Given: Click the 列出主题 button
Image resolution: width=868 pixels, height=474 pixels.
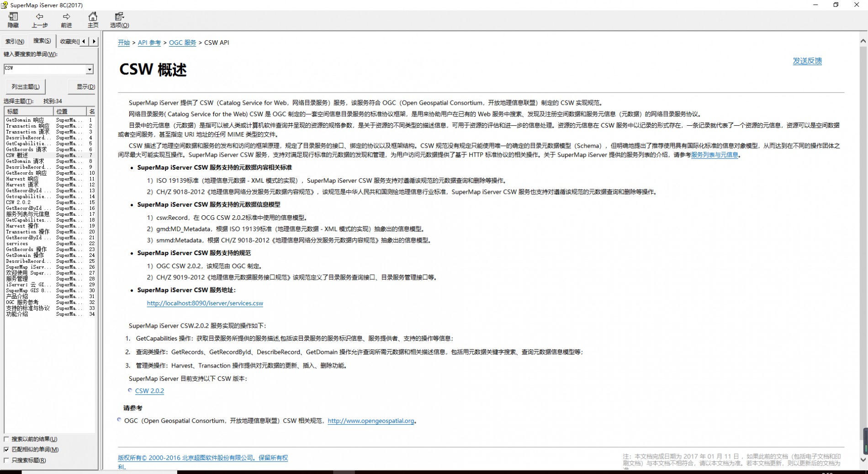Looking at the screenshot, I should point(26,87).
